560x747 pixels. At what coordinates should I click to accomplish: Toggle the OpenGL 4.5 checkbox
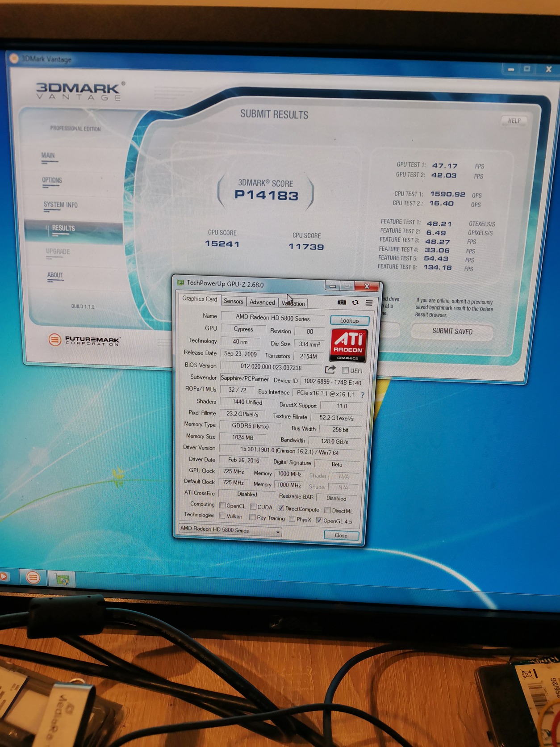[x=319, y=520]
